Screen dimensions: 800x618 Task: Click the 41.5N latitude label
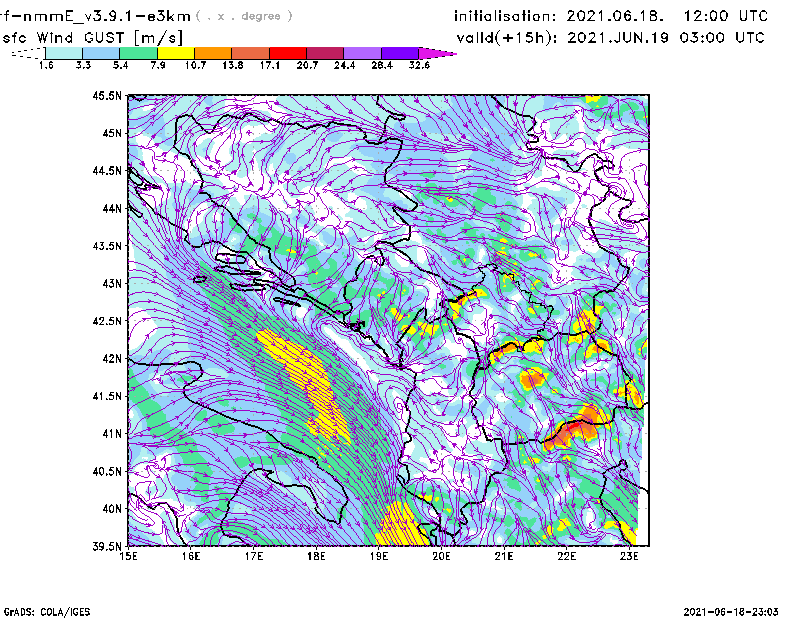coord(107,396)
